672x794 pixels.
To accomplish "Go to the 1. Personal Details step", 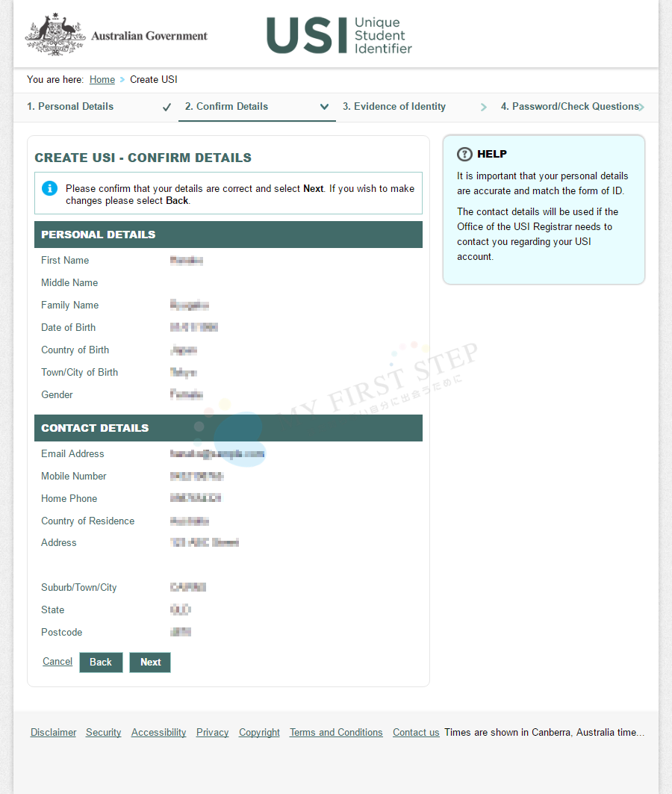I will point(70,106).
